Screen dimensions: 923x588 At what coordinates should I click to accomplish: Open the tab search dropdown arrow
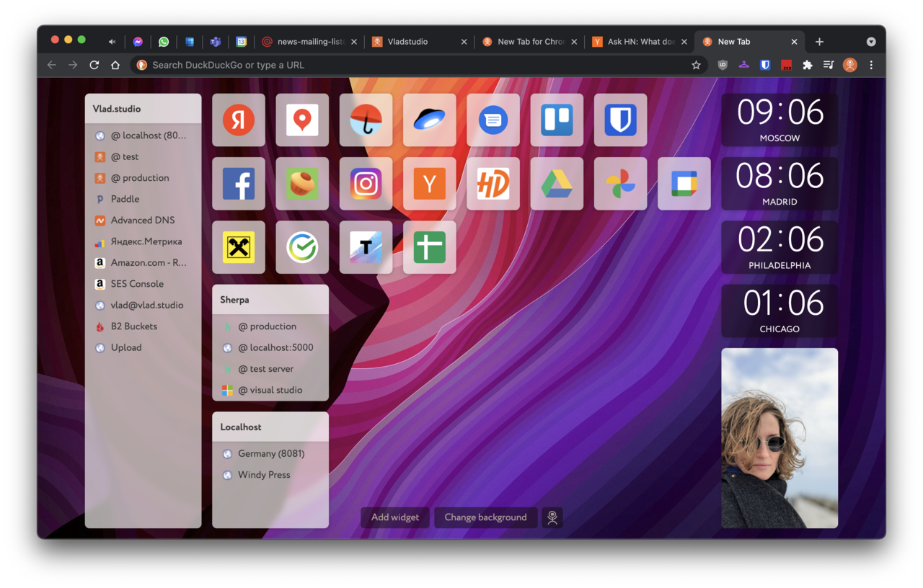871,42
